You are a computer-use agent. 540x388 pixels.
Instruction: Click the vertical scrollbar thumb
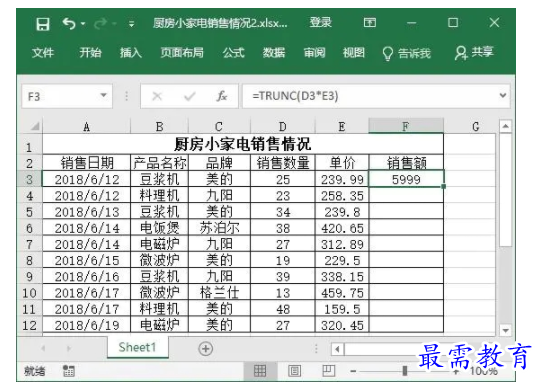click(x=505, y=190)
